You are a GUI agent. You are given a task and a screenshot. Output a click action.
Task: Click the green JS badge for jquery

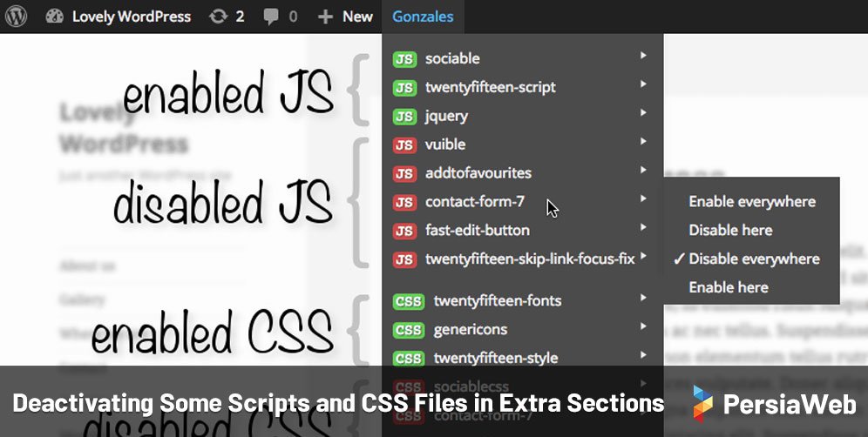[404, 117]
